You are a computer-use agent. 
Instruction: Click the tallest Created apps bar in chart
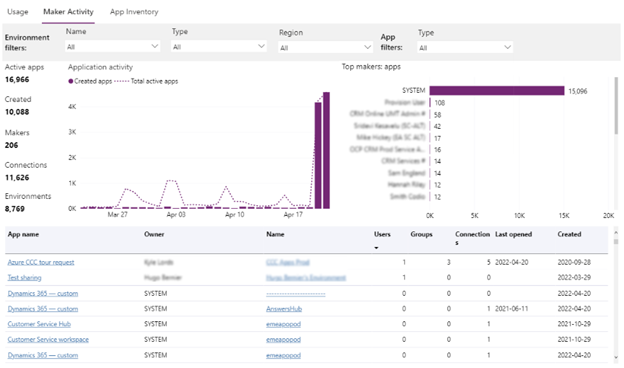click(326, 150)
